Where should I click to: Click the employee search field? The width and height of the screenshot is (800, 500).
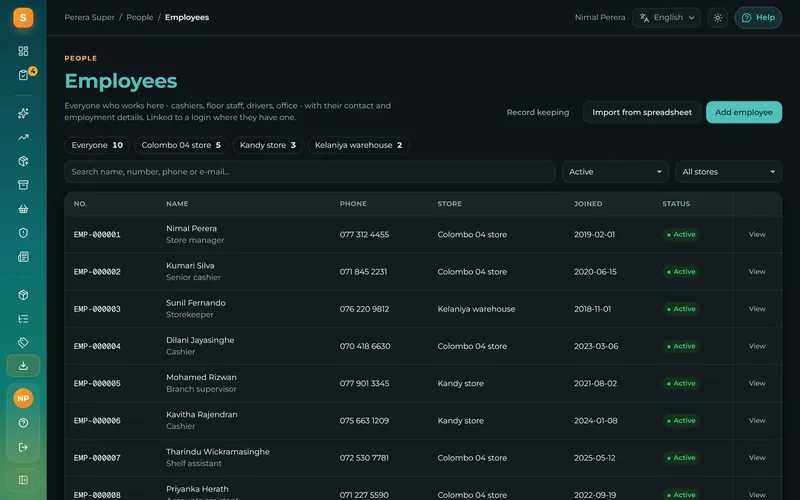pos(310,172)
